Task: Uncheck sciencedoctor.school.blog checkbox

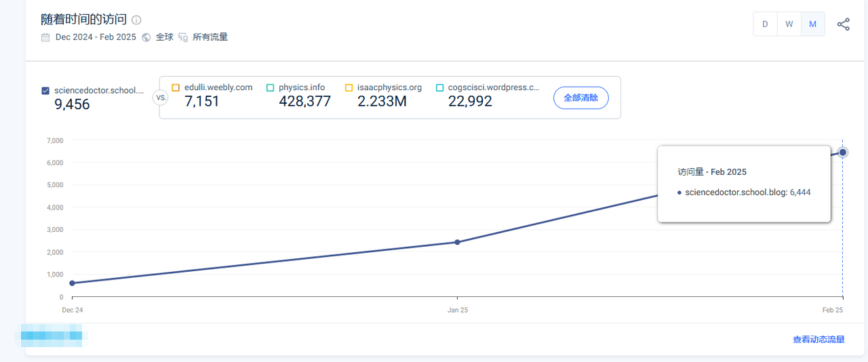Action: [45, 90]
